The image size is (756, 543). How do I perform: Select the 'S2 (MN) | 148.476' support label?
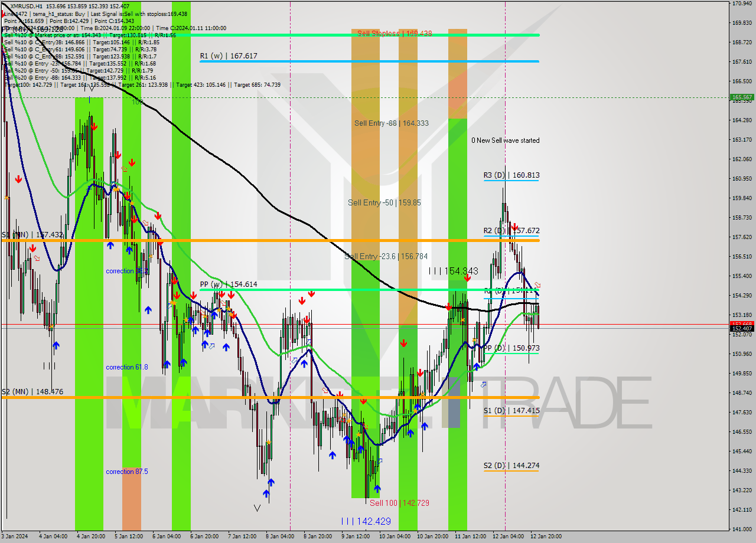pos(32,392)
